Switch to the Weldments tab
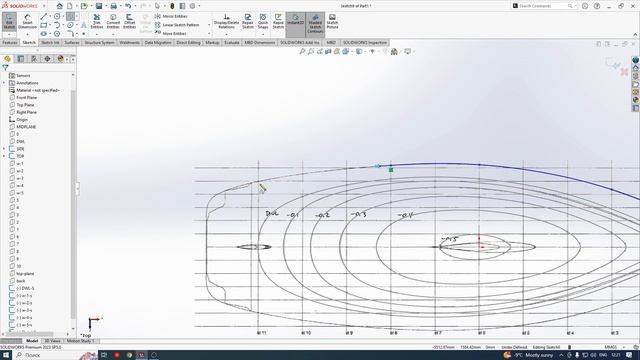The image size is (640, 360). point(129,42)
